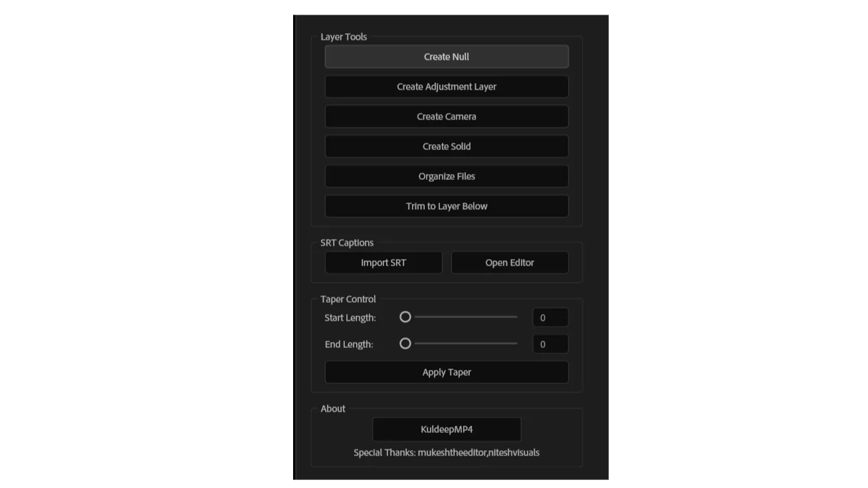Open the KuldeepMP4 about button
Viewport: 868px width, 488px height.
[x=446, y=429]
